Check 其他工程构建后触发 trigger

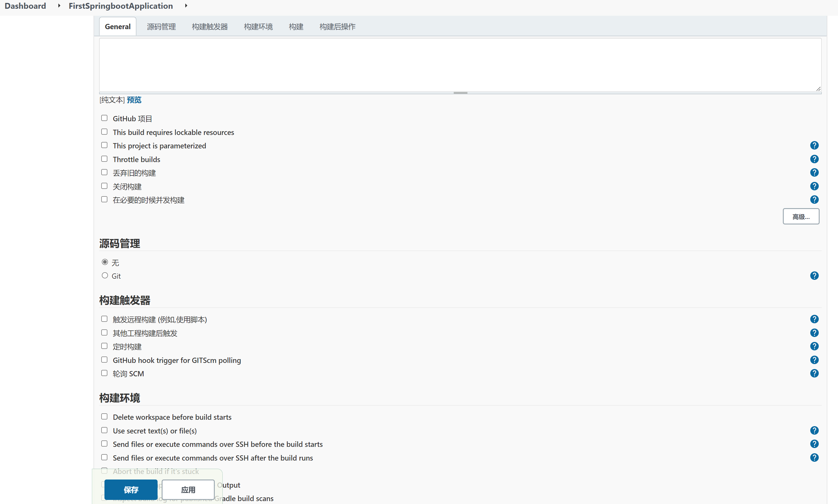[x=104, y=333]
